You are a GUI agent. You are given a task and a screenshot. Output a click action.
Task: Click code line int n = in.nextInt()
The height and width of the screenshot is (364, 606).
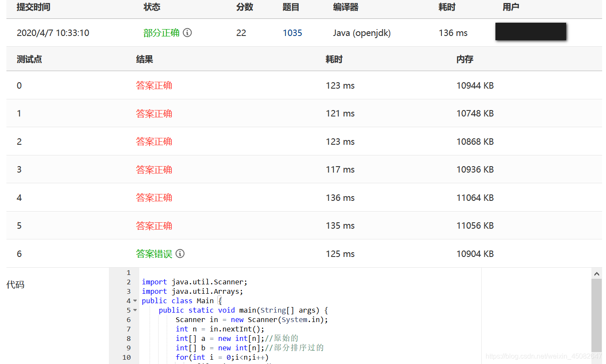(220, 329)
